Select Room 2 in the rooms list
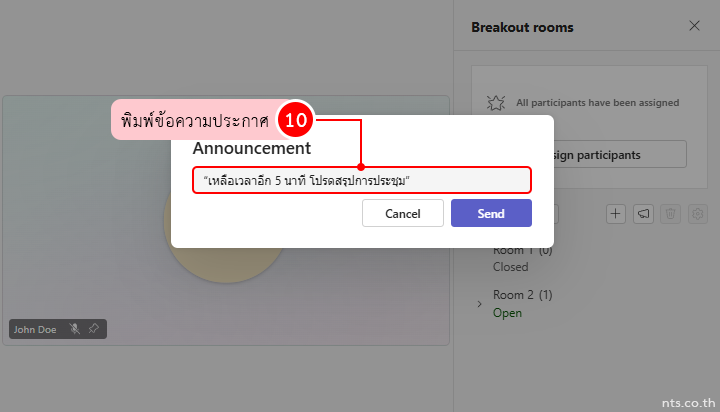The height and width of the screenshot is (412, 720). 522,295
